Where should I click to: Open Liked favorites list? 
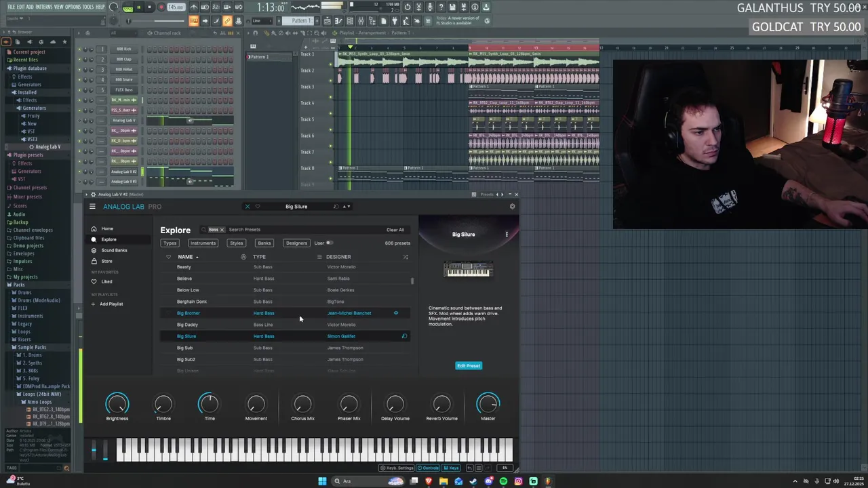(x=106, y=281)
